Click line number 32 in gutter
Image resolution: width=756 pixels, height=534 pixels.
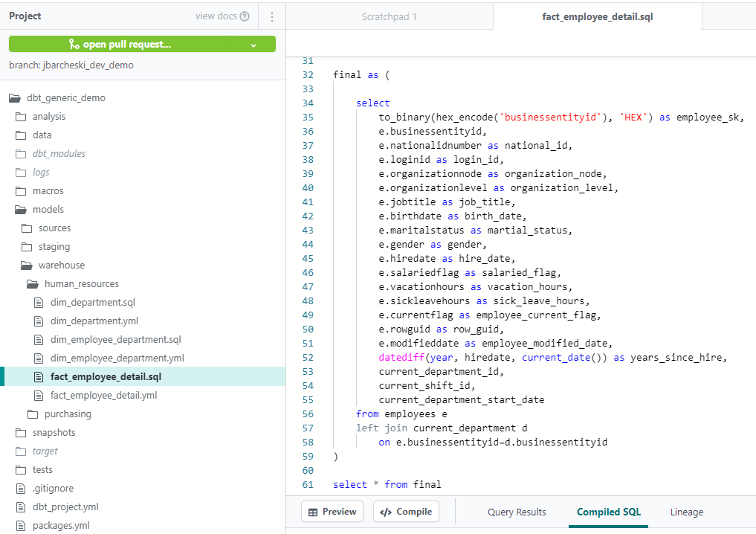[308, 75]
